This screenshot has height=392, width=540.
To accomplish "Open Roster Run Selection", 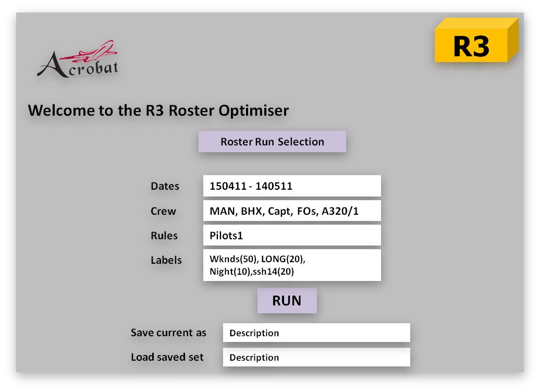I will click(x=272, y=142).
